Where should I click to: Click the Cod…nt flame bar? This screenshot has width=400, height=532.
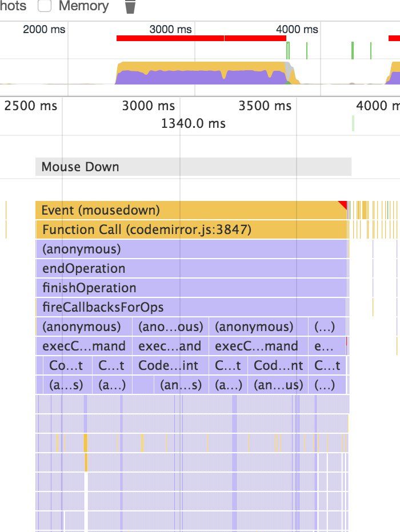[x=278, y=365]
